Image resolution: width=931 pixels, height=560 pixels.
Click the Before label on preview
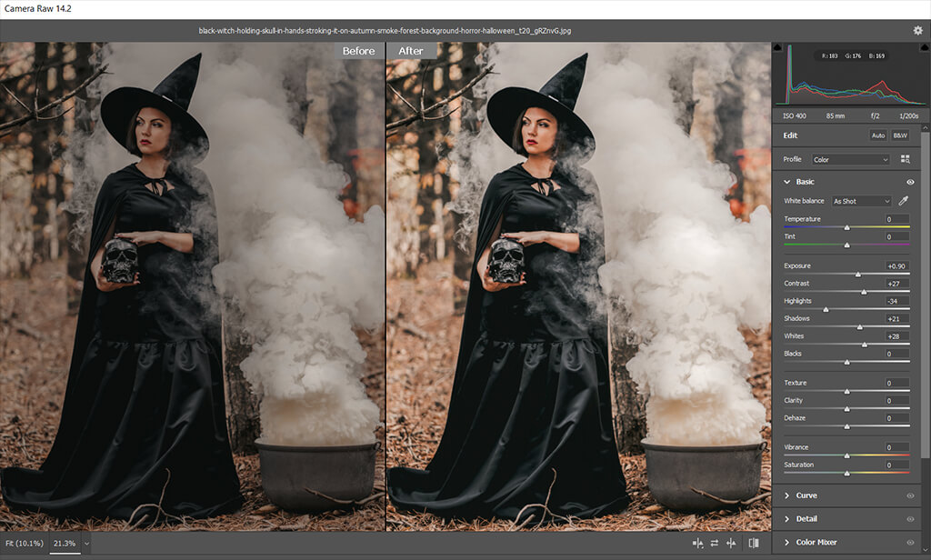tap(358, 51)
